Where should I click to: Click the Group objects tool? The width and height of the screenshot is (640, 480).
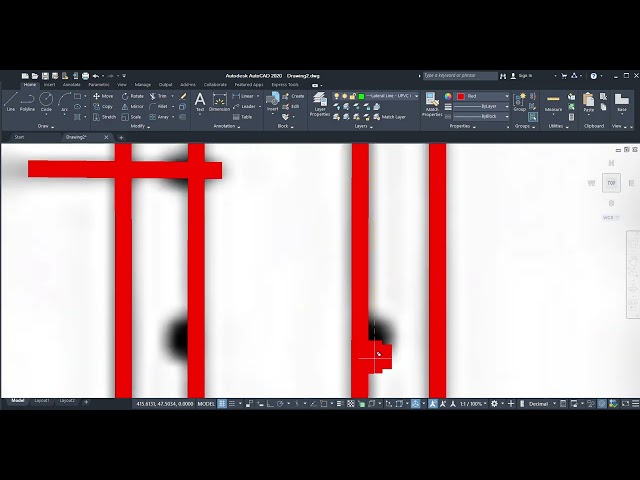(x=520, y=102)
